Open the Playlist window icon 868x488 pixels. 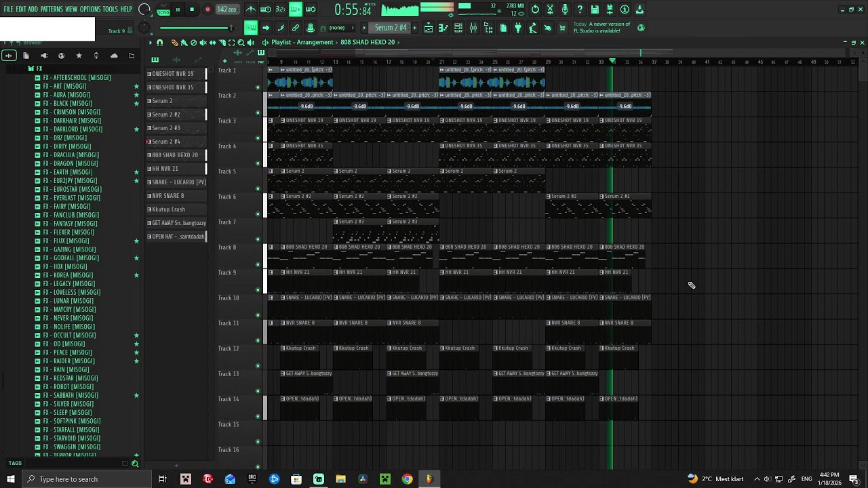429,28
